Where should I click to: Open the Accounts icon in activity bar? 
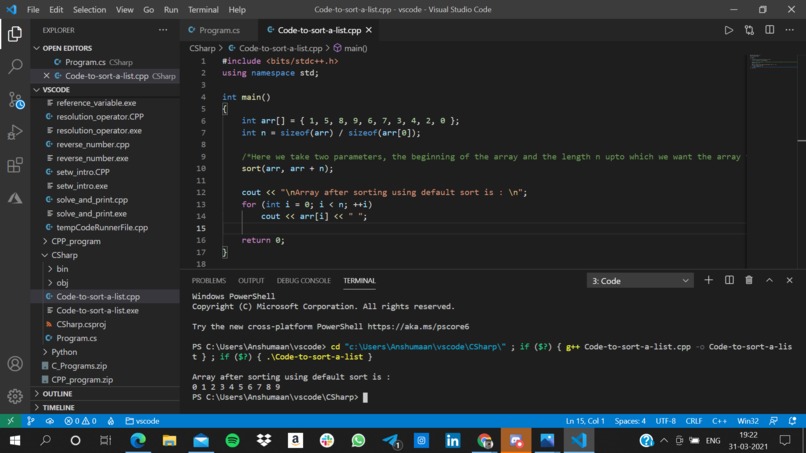(x=15, y=364)
